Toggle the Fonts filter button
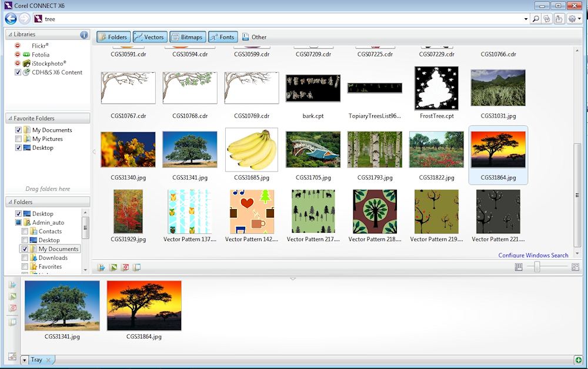Viewport: 588px width, 369px height. (x=222, y=37)
